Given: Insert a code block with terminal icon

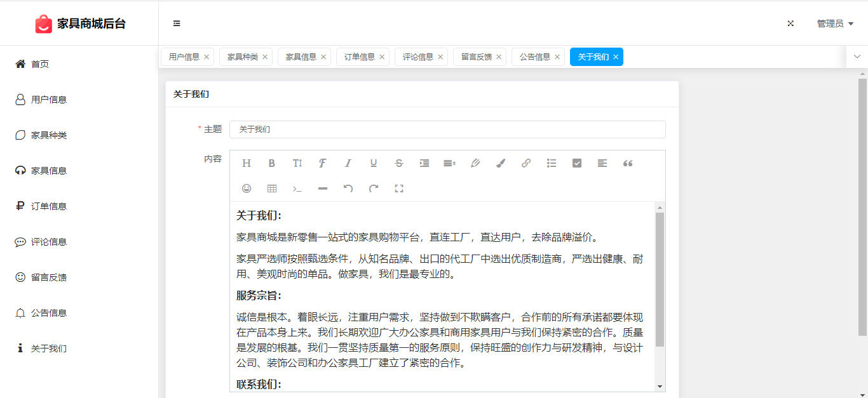Looking at the screenshot, I should pyautogui.click(x=297, y=189).
